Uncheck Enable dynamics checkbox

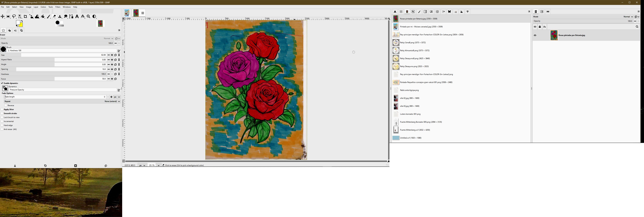pos(2,83)
